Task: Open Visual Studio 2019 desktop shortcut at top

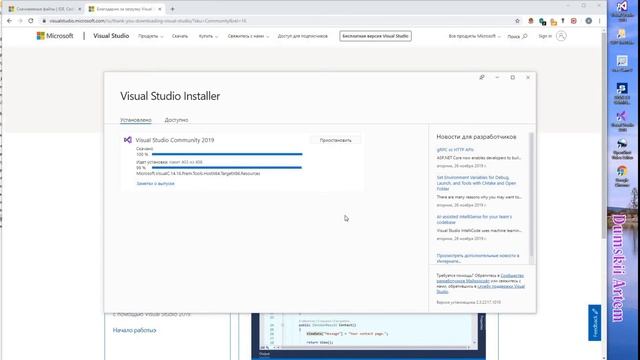Action: pyautogui.click(x=622, y=11)
